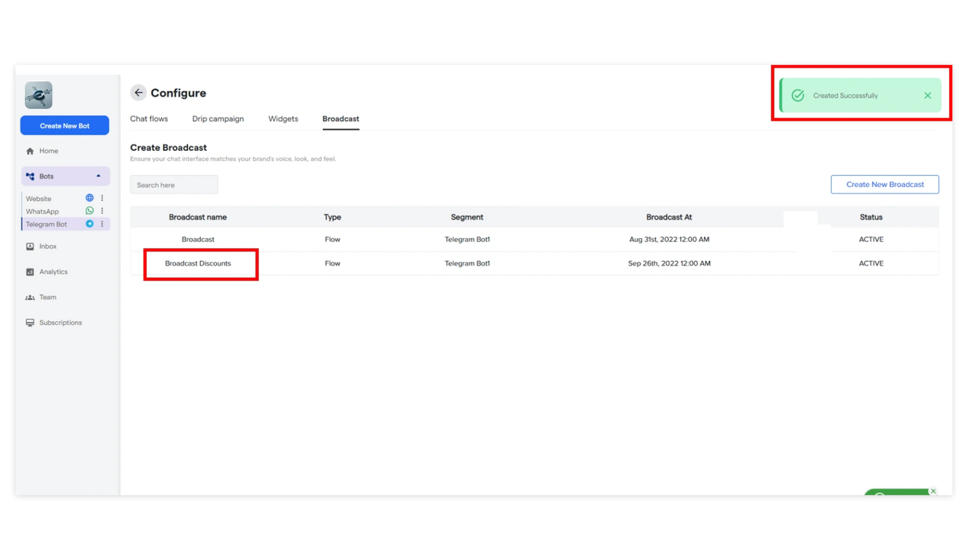This screenshot has width=968, height=560.
Task: Go back using Configure arrow
Action: click(139, 93)
